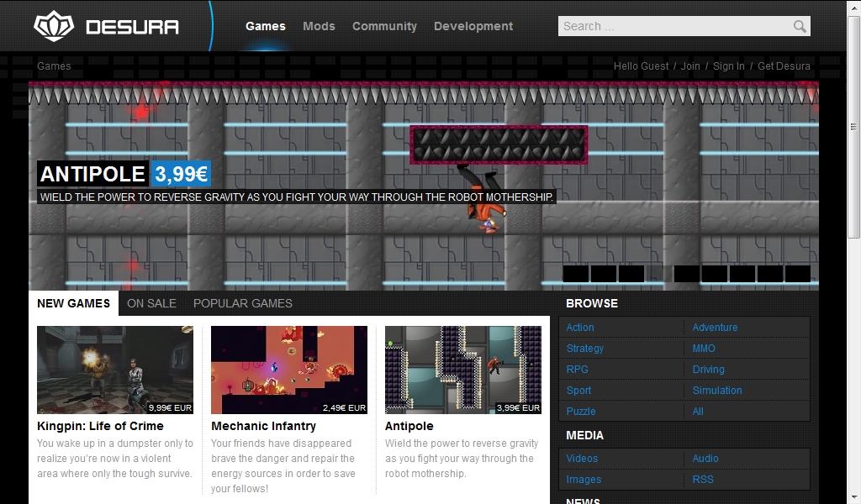Open the Community navigation menu

click(x=384, y=26)
